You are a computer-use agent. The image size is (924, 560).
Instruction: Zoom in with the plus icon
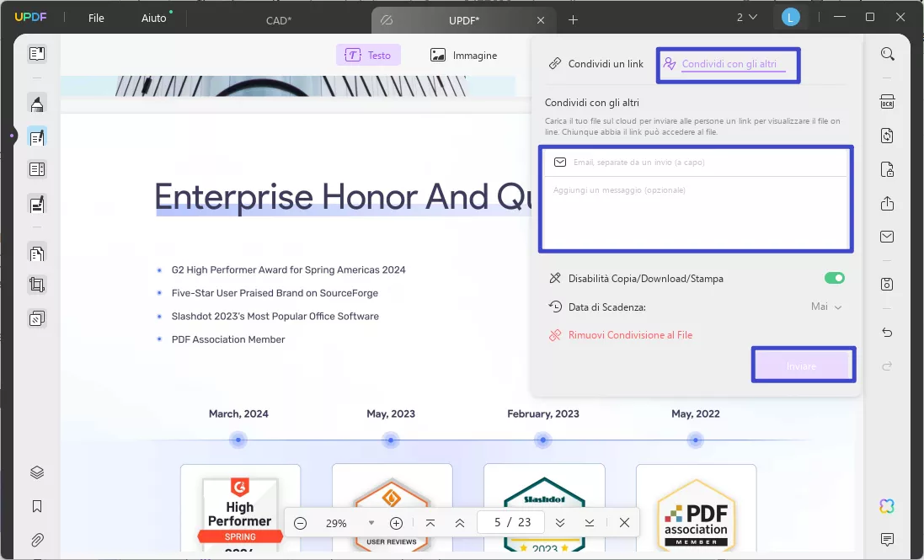coord(397,523)
